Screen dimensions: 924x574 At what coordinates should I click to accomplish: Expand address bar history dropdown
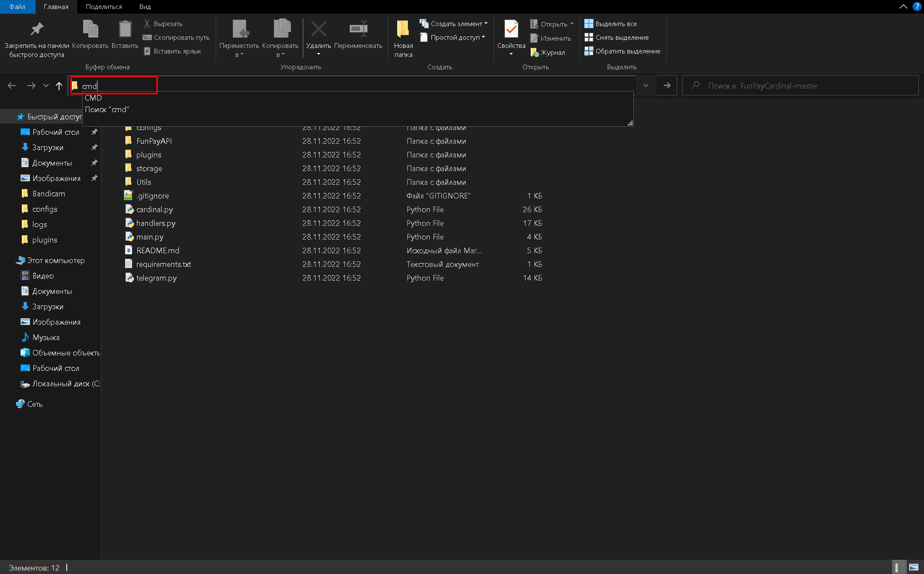pos(646,86)
